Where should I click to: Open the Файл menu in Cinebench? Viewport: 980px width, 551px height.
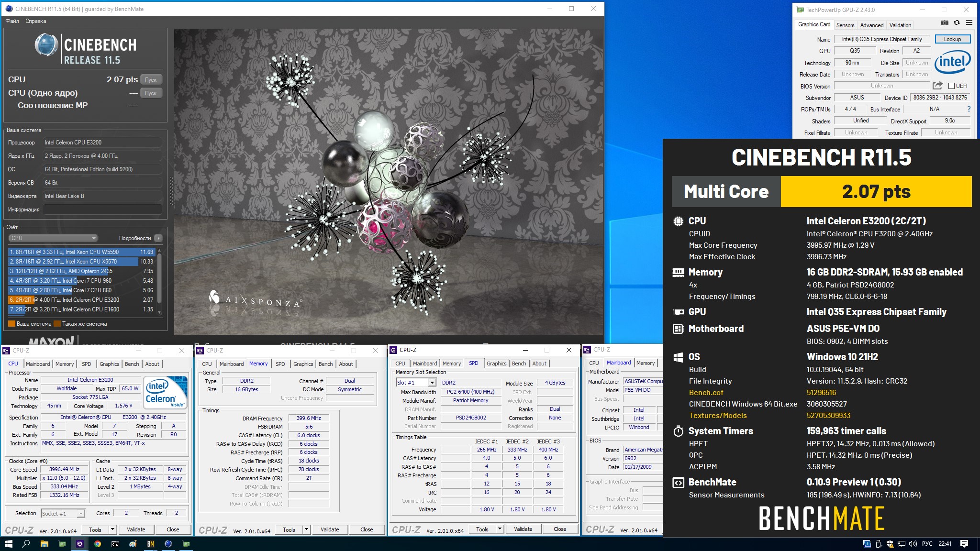(x=12, y=21)
